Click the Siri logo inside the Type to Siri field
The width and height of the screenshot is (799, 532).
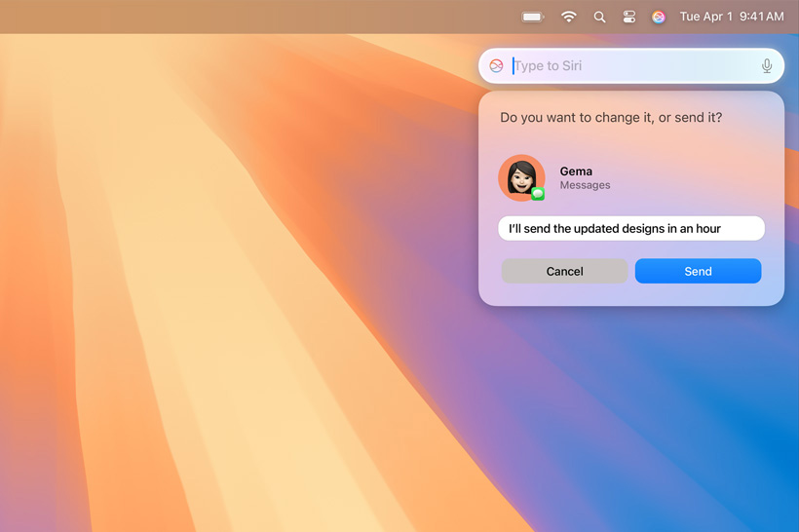[496, 66]
